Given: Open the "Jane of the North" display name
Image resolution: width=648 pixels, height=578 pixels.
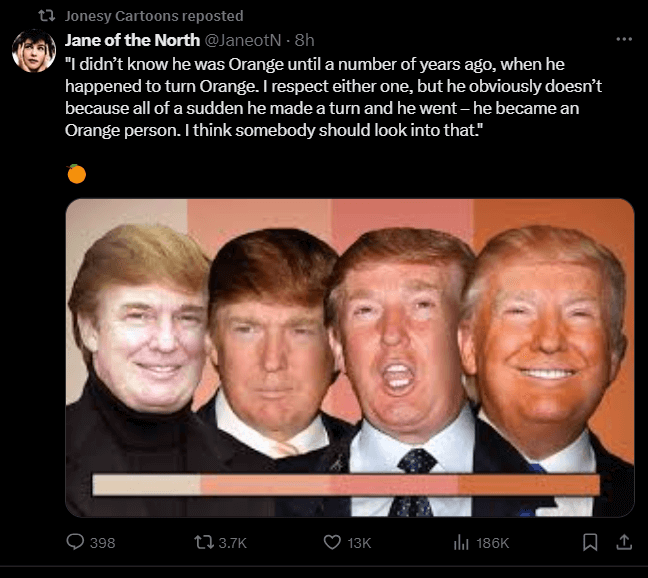Looking at the screenshot, I should 133,40.
